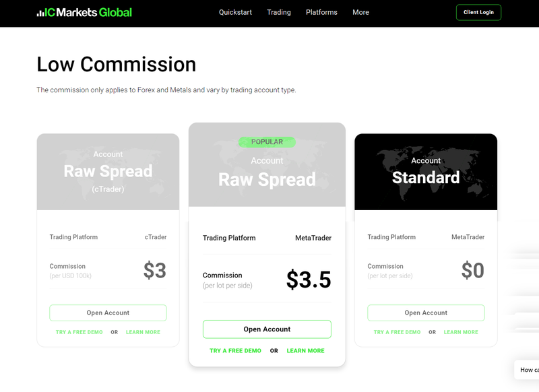This screenshot has width=539, height=392.
Task: Click the Client Login button
Action: click(478, 12)
